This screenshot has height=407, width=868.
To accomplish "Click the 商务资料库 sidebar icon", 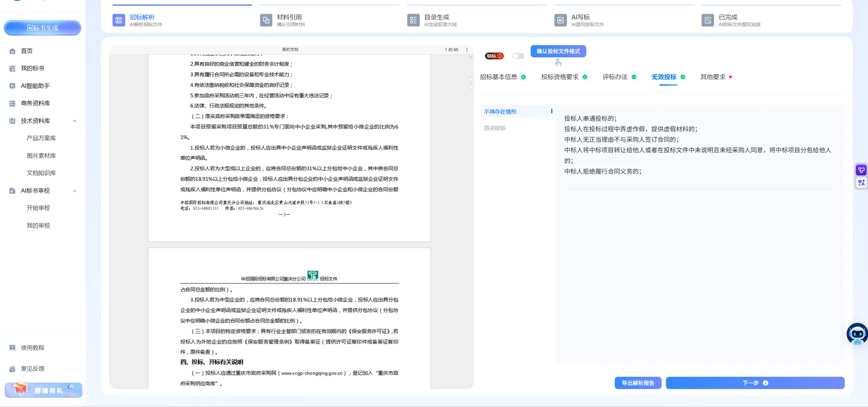I will pyautogui.click(x=12, y=103).
